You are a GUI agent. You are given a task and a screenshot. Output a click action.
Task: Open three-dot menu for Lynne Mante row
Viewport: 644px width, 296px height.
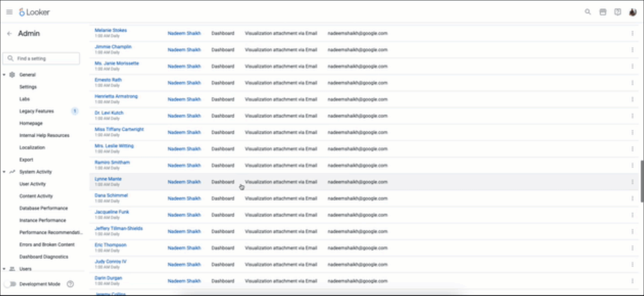point(632,182)
